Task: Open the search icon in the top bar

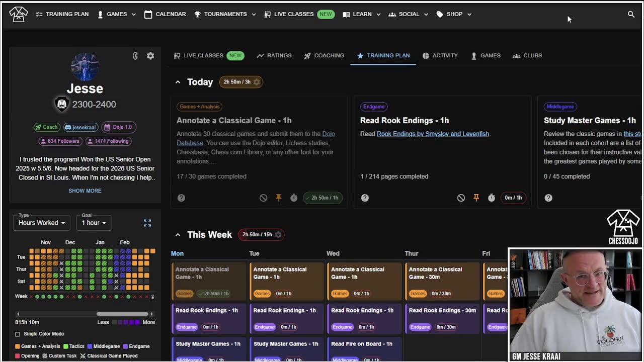Action: (x=631, y=15)
